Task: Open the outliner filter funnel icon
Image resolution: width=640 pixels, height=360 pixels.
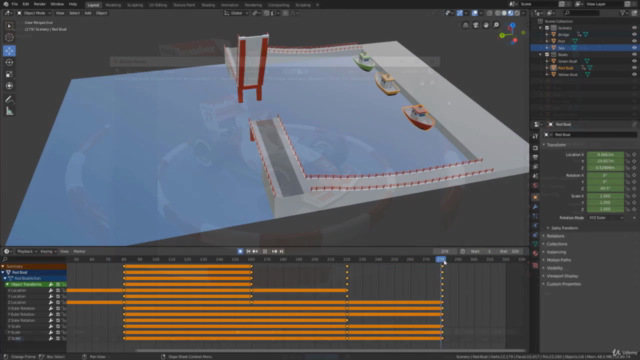Action: pyautogui.click(x=623, y=13)
